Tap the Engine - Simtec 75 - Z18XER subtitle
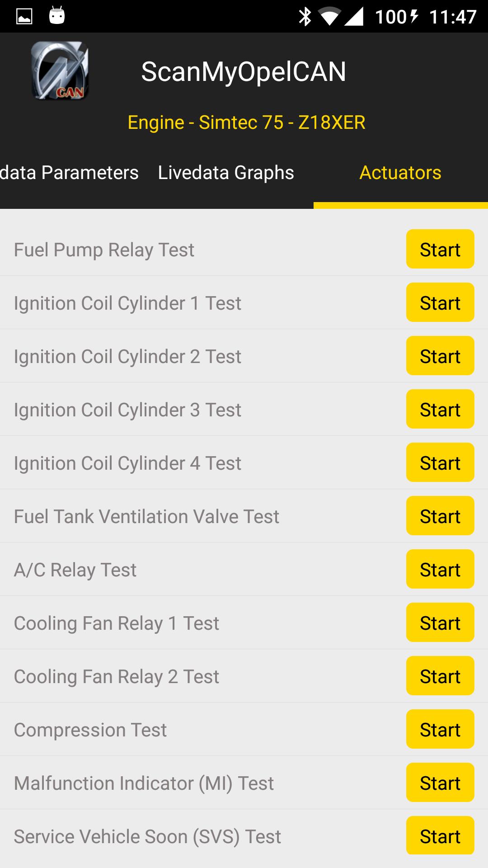The width and height of the screenshot is (488, 868). click(x=246, y=123)
